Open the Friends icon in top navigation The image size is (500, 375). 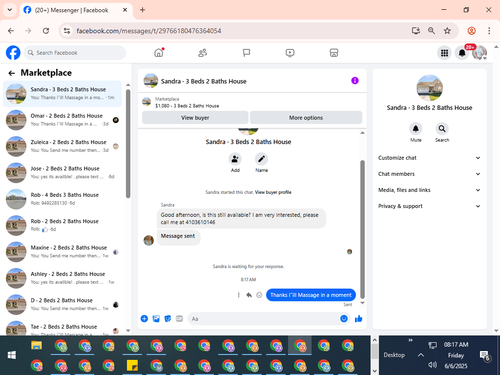(202, 53)
